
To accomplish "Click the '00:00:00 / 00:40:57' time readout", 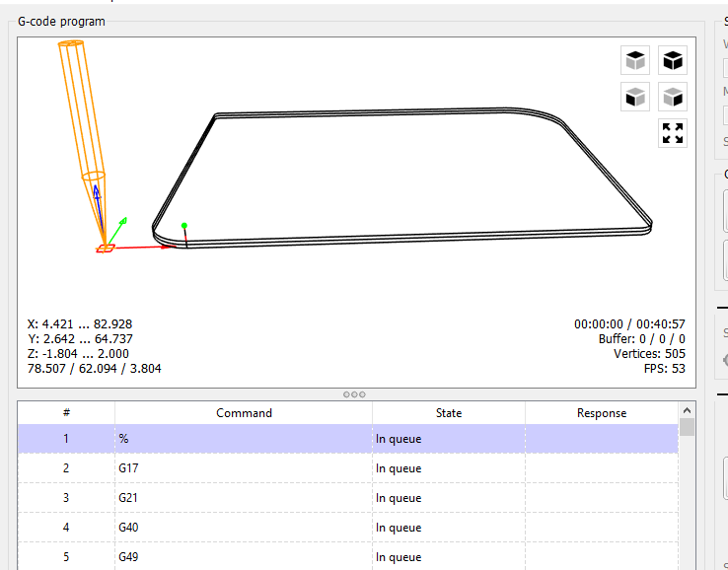I will coord(629,324).
